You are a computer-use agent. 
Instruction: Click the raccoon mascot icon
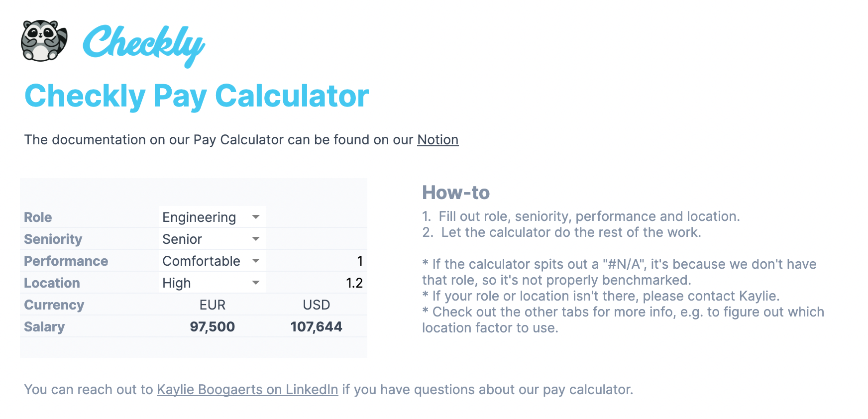[x=44, y=41]
